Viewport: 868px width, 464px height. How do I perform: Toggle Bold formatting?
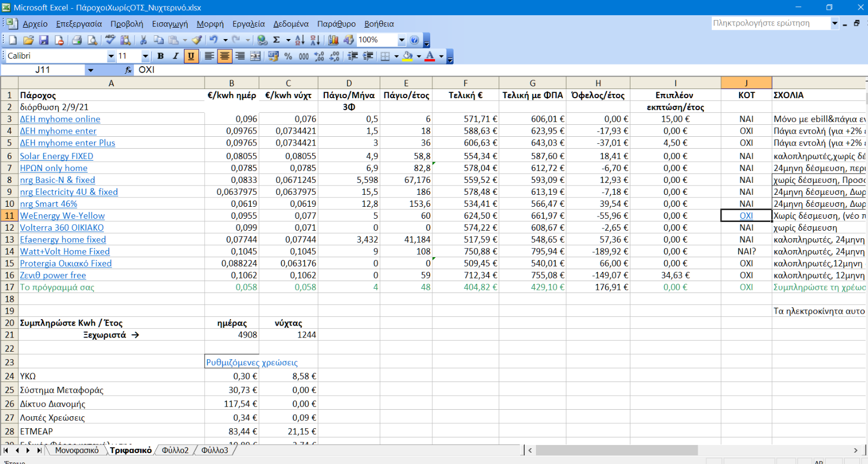click(161, 56)
